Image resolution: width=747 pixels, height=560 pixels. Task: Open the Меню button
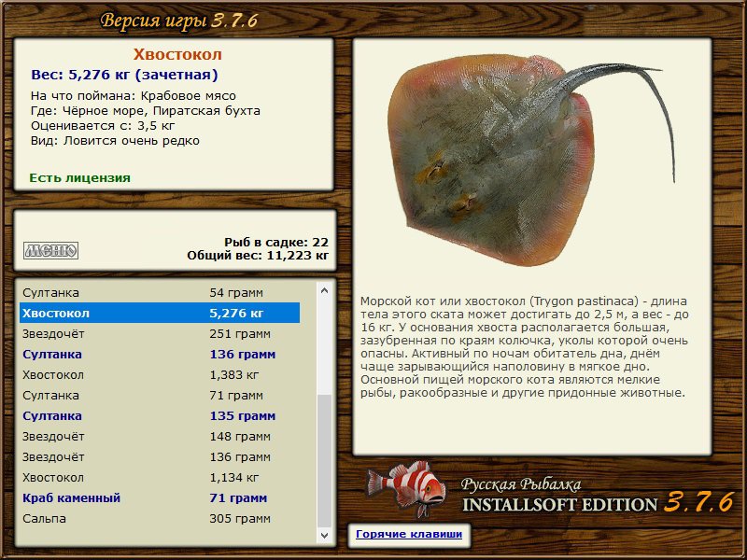(x=51, y=250)
